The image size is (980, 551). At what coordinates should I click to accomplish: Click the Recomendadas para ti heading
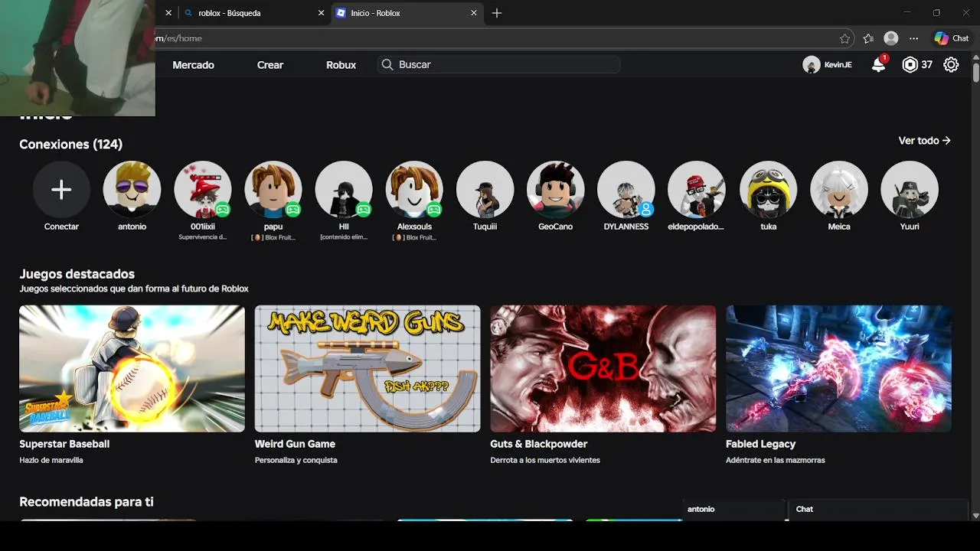[87, 502]
